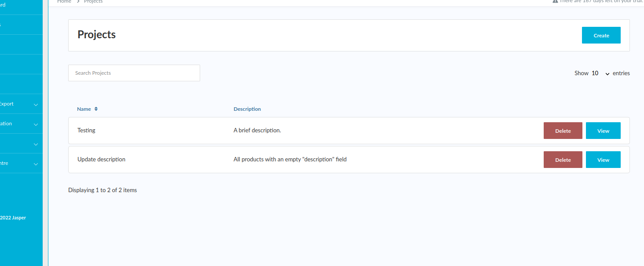Expand the Export sidebar menu chevron
The height and width of the screenshot is (266, 644).
[x=36, y=105]
